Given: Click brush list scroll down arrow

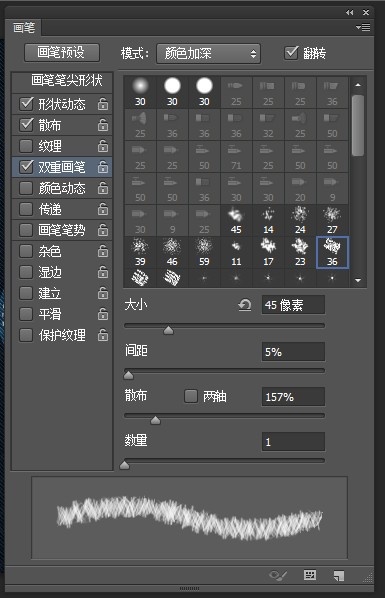Looking at the screenshot, I should tap(358, 280).
